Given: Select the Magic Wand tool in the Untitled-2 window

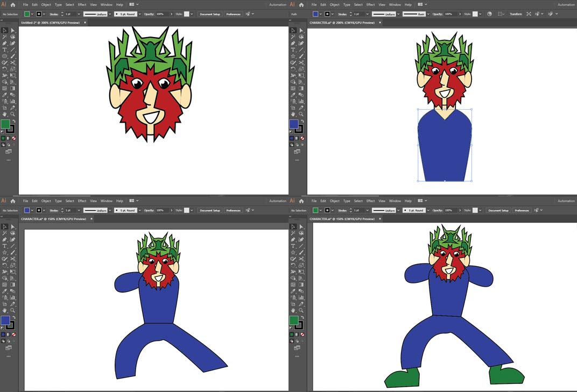Looking at the screenshot, I should (x=4, y=37).
